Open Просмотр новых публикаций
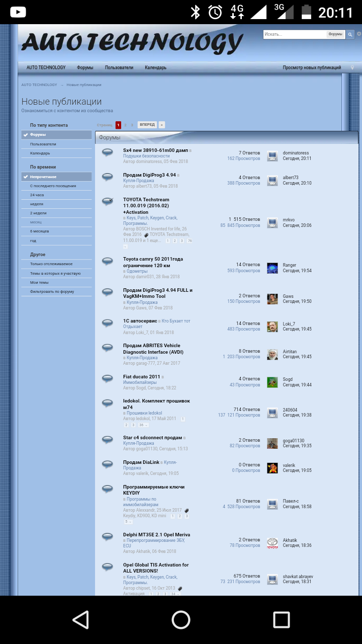362x644 pixels. pyautogui.click(x=312, y=67)
